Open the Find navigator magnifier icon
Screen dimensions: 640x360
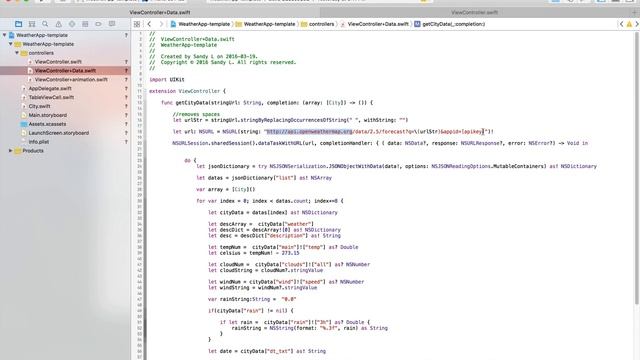pyautogui.click(x=45, y=24)
